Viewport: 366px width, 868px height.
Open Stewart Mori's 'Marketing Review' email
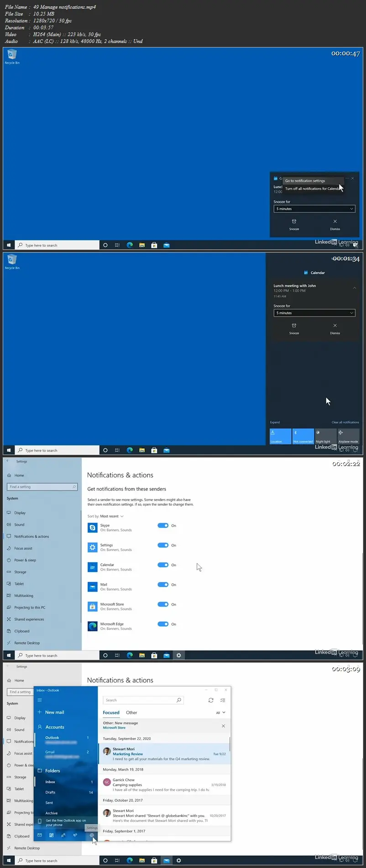pyautogui.click(x=164, y=754)
